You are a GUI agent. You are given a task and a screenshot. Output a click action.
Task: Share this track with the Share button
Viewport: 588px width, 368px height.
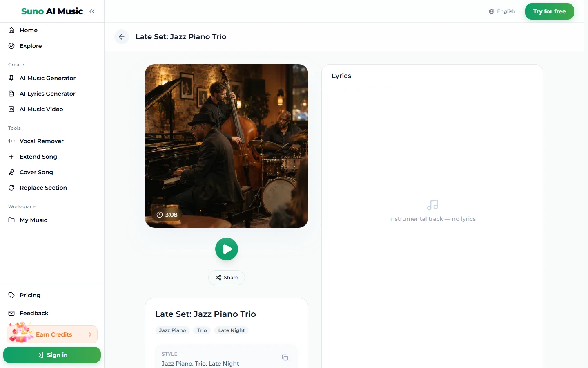point(227,278)
